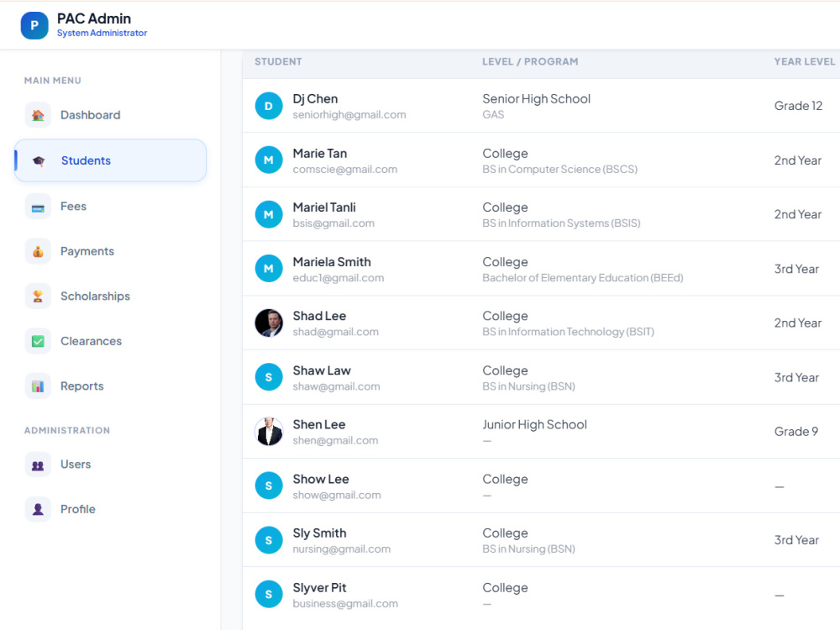This screenshot has width=840, height=630.
Task: Select student name Mariela Smith
Action: (x=332, y=262)
